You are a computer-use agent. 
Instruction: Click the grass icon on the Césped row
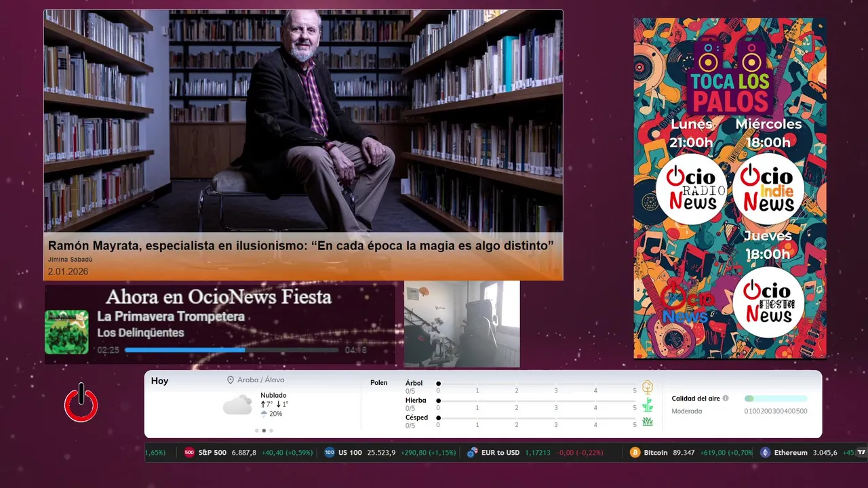[648, 422]
